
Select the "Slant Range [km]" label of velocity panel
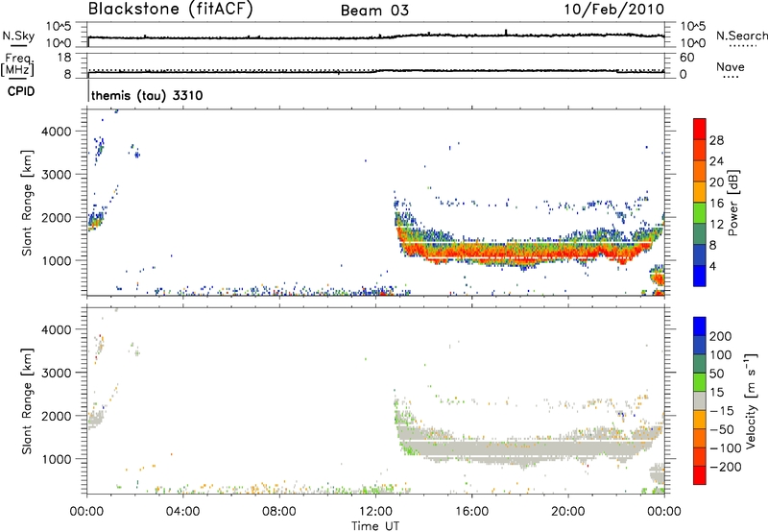27,401
